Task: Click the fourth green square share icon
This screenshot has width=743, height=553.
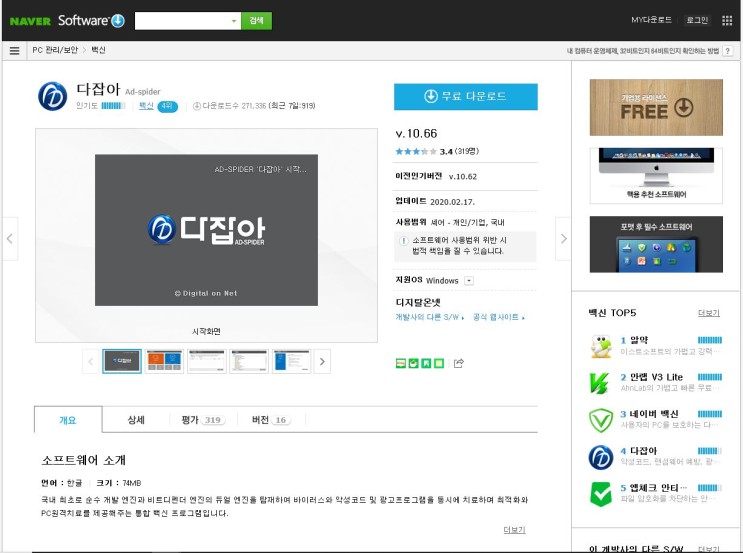Action: [x=439, y=363]
